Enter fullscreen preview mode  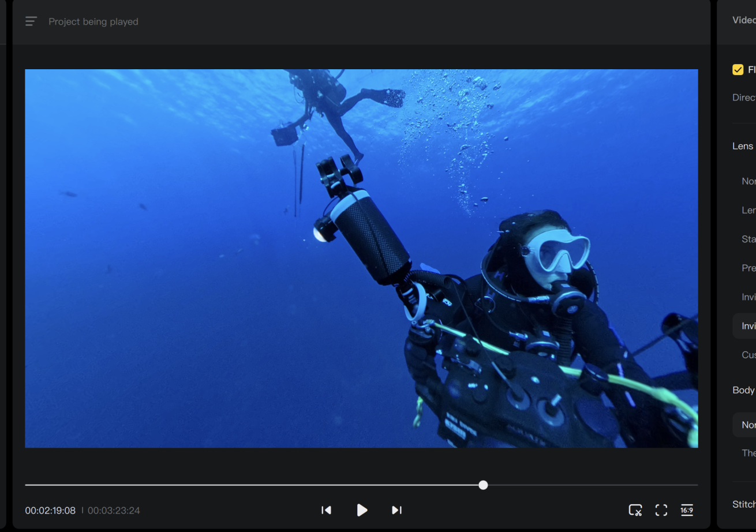(661, 510)
